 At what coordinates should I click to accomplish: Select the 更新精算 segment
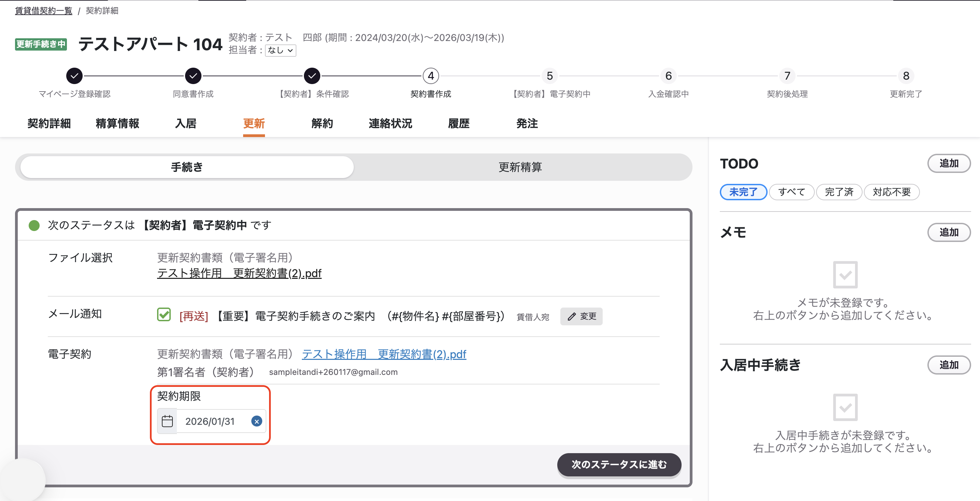[x=520, y=167]
